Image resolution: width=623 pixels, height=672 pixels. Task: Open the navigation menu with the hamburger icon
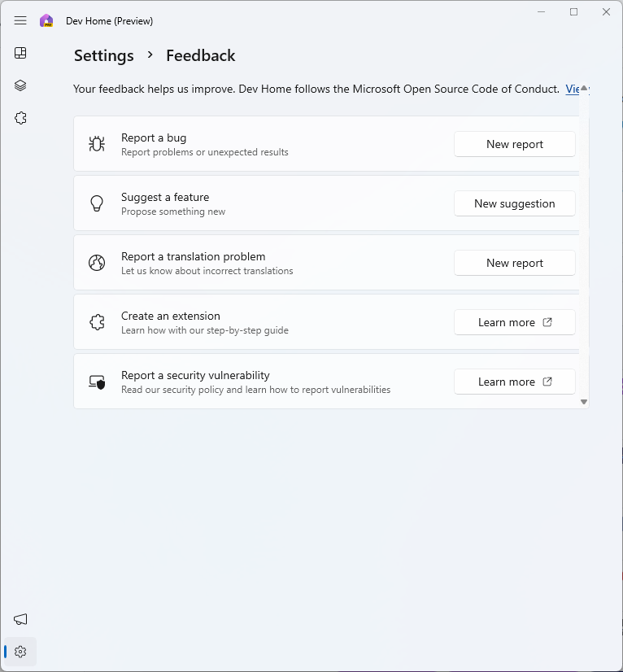(x=20, y=20)
